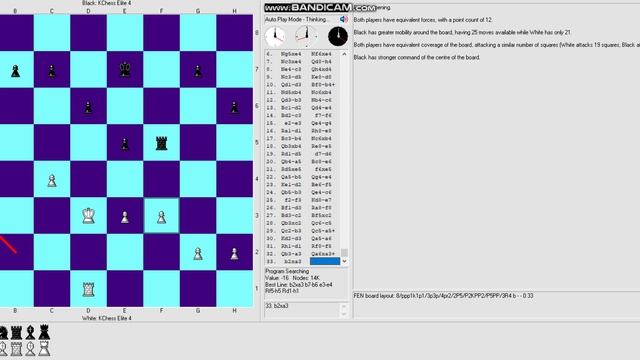Screen dimensions: 640x360
Task: Click the 'Black: KChess Elite 4' player label
Action: tap(107, 3)
